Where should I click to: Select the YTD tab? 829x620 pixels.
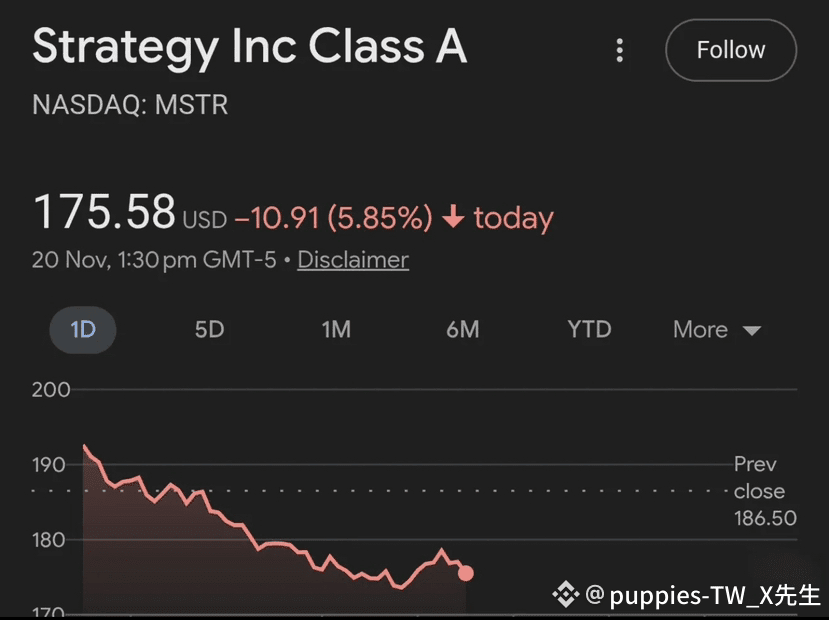(x=589, y=330)
